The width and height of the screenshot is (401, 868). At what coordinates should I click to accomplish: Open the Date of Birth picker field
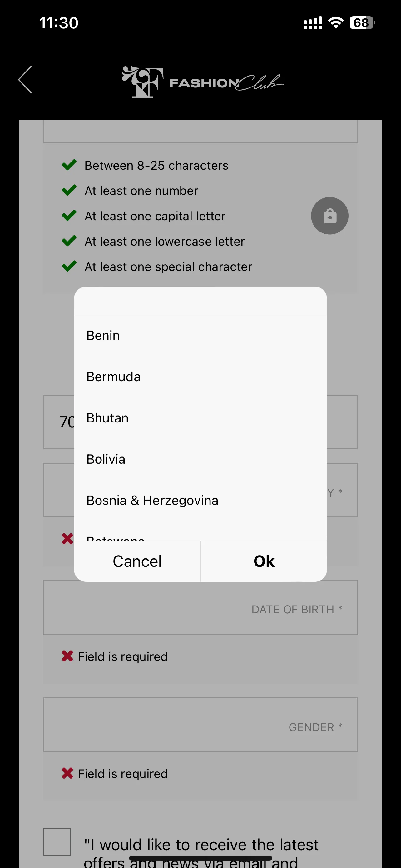click(200, 607)
